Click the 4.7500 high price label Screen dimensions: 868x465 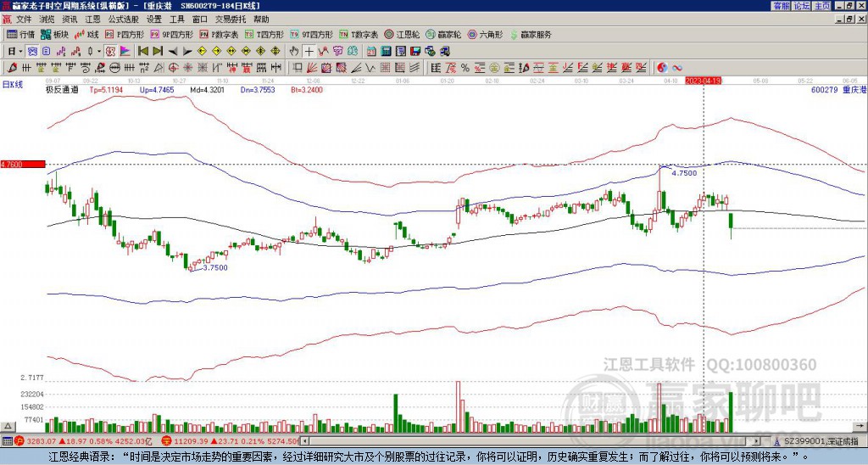point(684,173)
